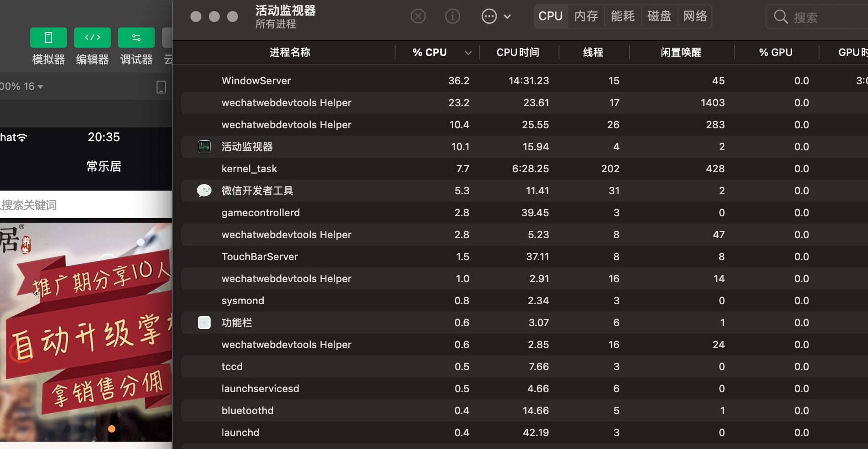Select wechatwebdevtools Helper using 23.2% CPU
The height and width of the screenshot is (449, 868).
525,103
